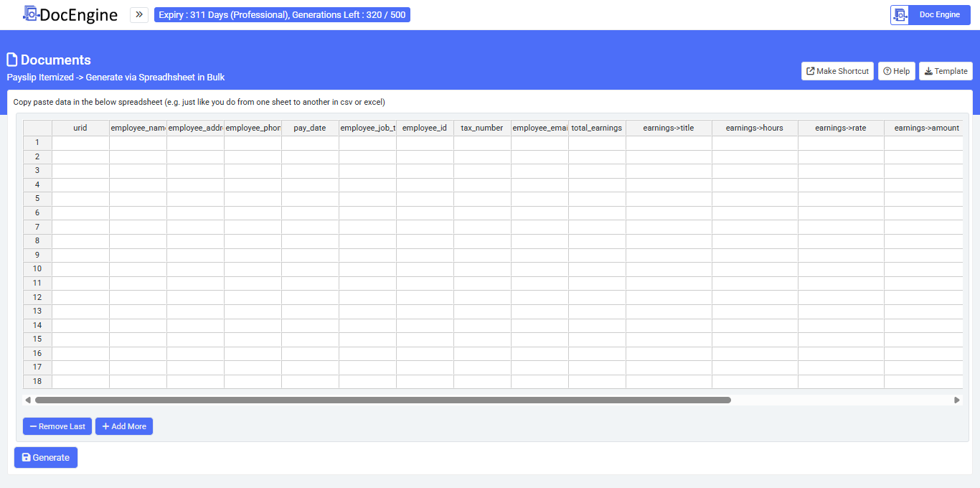Viewport: 980px width, 488px height.
Task: Select row 1 header in spreadsheet
Action: (x=37, y=142)
